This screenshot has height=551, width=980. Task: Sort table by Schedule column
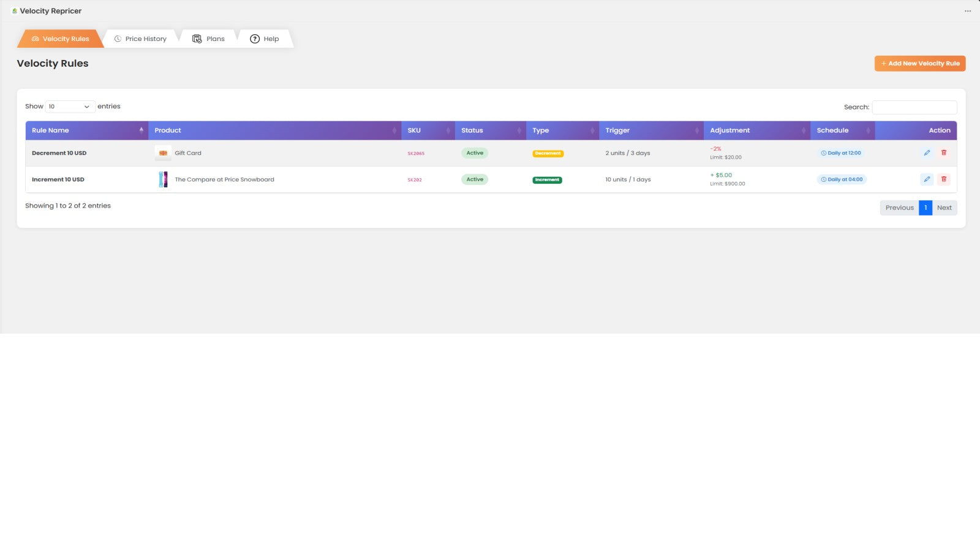tap(843, 130)
